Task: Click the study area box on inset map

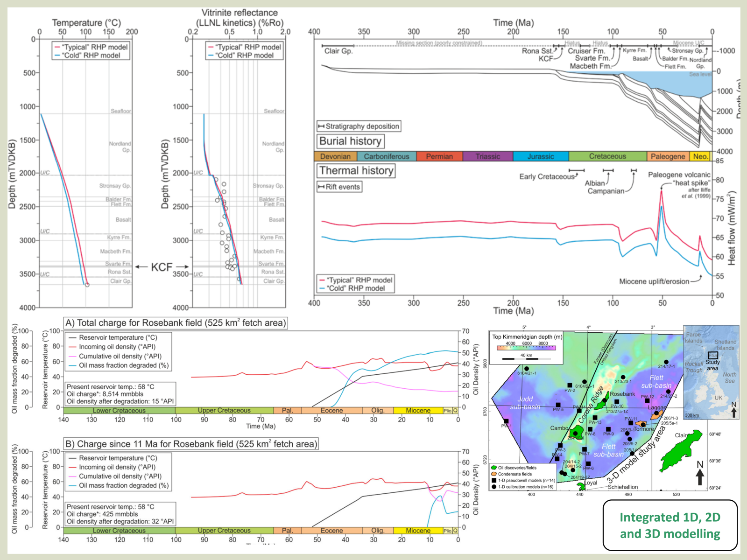Action: 712,355
